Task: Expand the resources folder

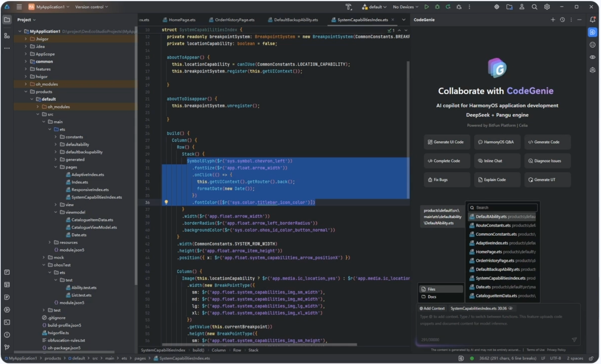Action: (x=49, y=242)
